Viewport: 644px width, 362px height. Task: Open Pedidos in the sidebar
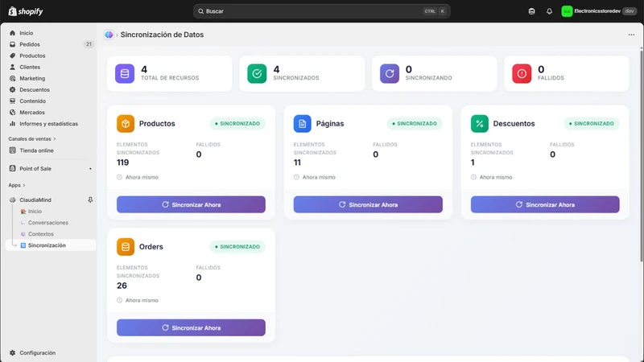(x=30, y=44)
